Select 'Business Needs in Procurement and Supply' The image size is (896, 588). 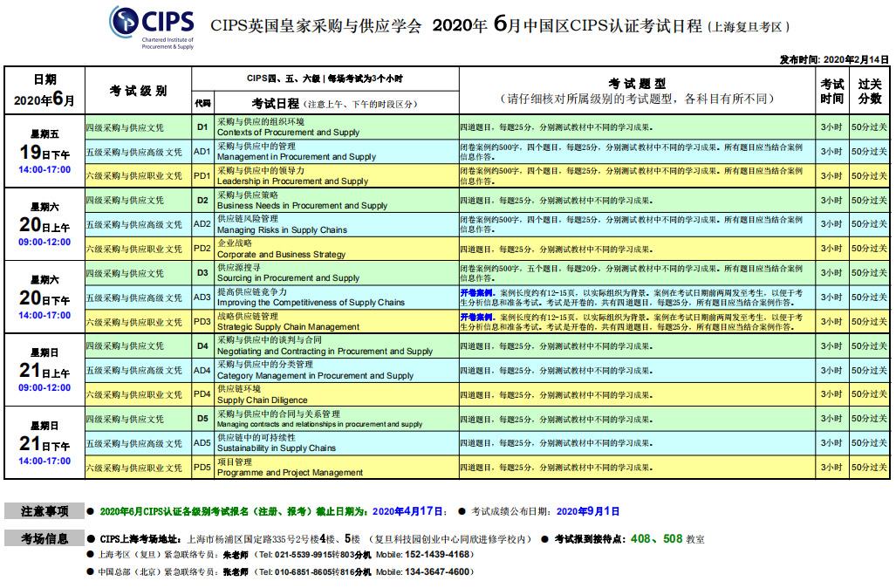pos(302,206)
